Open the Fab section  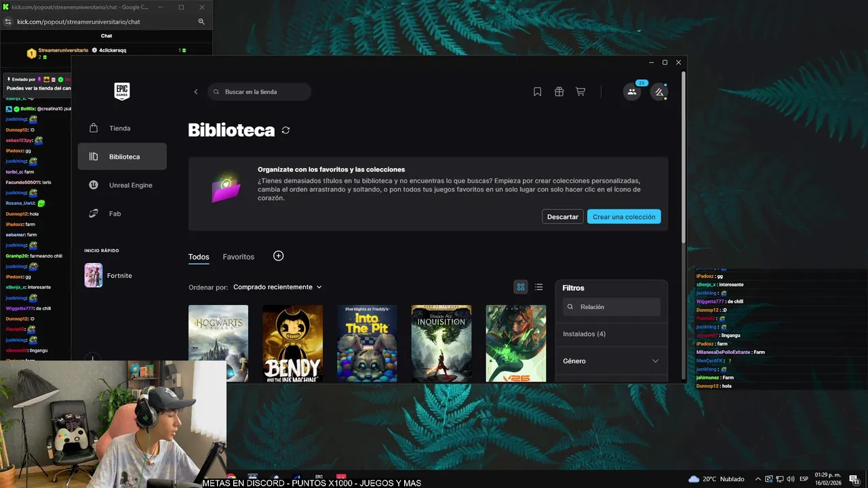[122, 213]
